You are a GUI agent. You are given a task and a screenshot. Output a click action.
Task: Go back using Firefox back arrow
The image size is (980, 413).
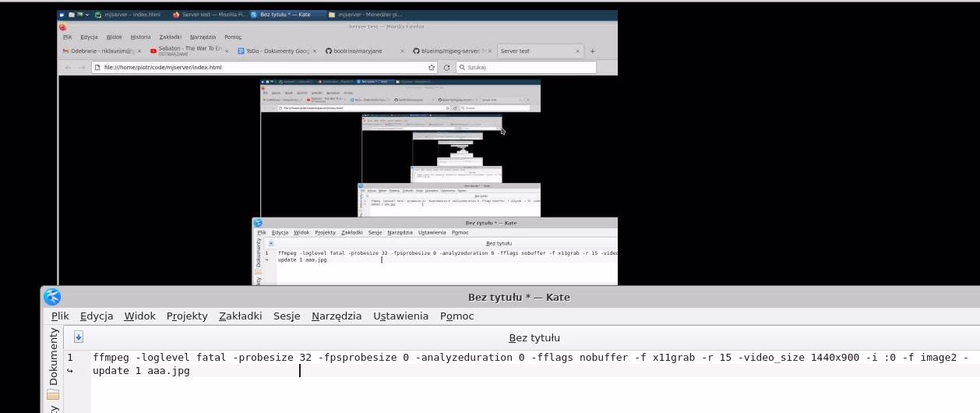point(68,67)
